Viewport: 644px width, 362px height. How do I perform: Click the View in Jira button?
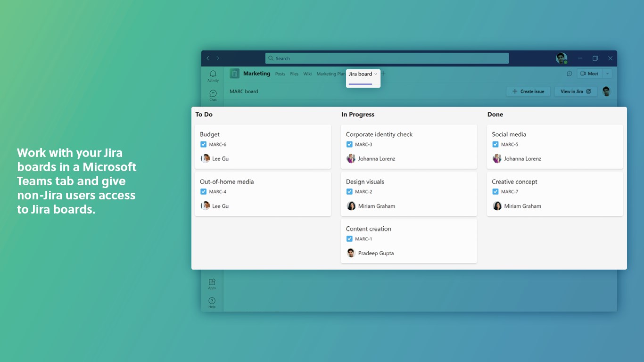click(576, 91)
